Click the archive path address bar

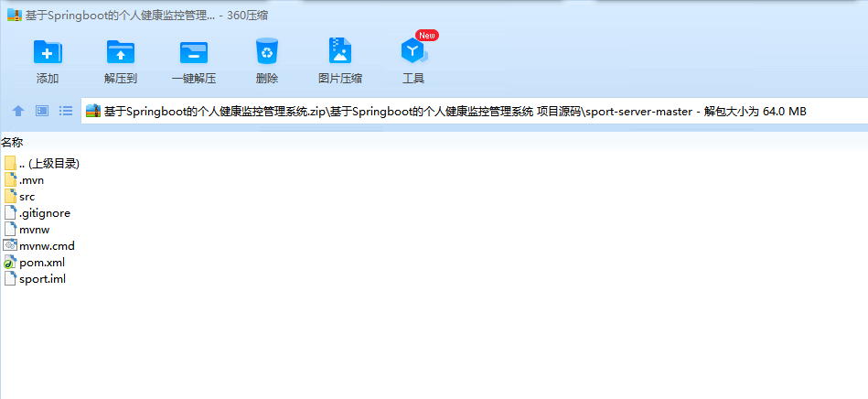[x=474, y=112]
